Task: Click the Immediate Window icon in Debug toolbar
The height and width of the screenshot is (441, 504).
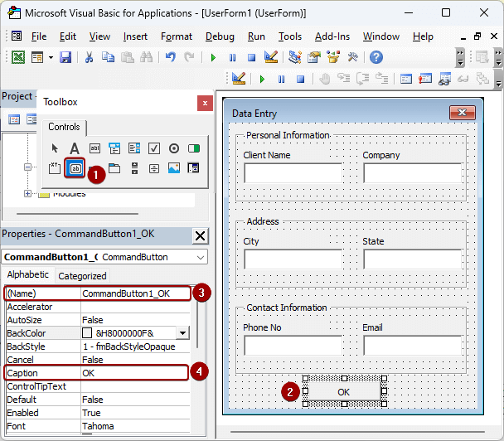Action: tap(425, 79)
